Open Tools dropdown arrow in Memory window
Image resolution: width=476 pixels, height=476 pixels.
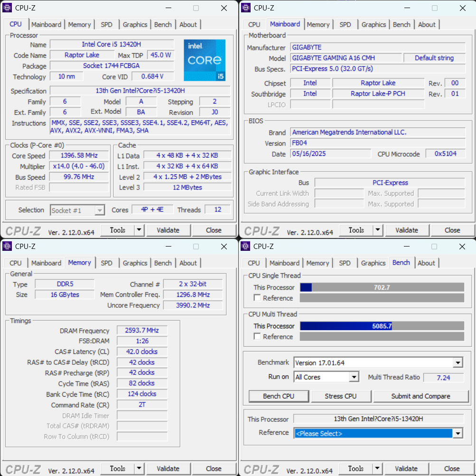tap(139, 468)
